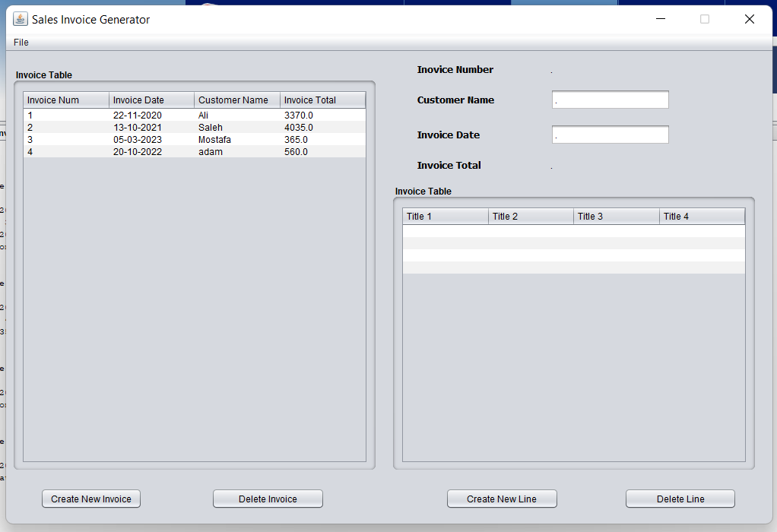Select customer name cell Ali
The width and height of the screenshot is (777, 532).
click(x=237, y=115)
